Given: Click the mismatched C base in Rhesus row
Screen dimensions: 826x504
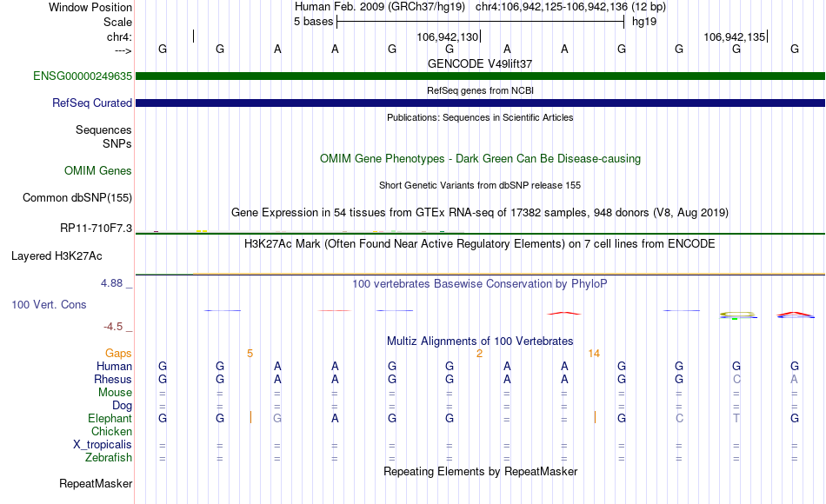Looking at the screenshot, I should (736, 379).
